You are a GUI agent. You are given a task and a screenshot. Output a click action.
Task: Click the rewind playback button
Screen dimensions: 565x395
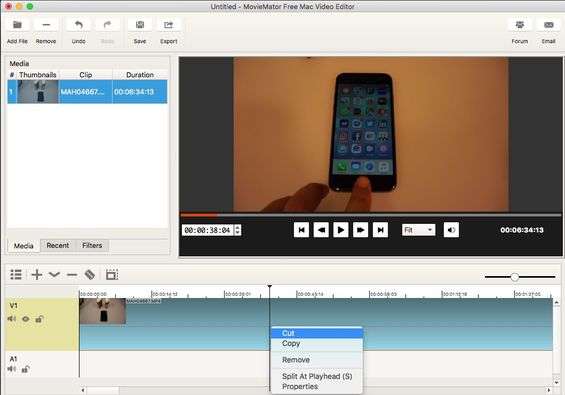(321, 230)
